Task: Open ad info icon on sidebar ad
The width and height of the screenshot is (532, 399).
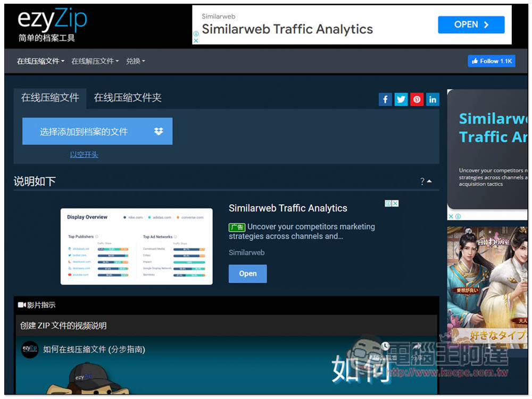Action: (x=458, y=217)
